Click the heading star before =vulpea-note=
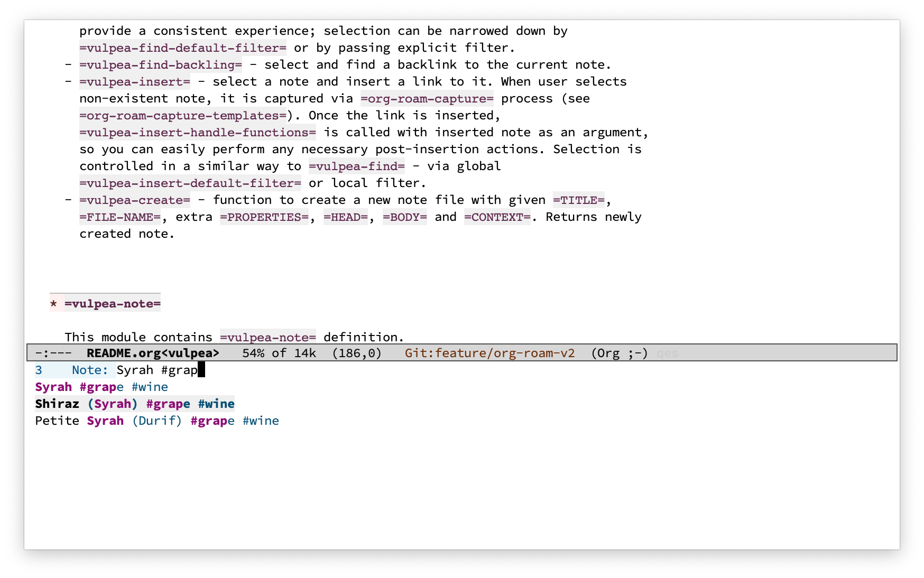This screenshot has height=578, width=924. 53,304
